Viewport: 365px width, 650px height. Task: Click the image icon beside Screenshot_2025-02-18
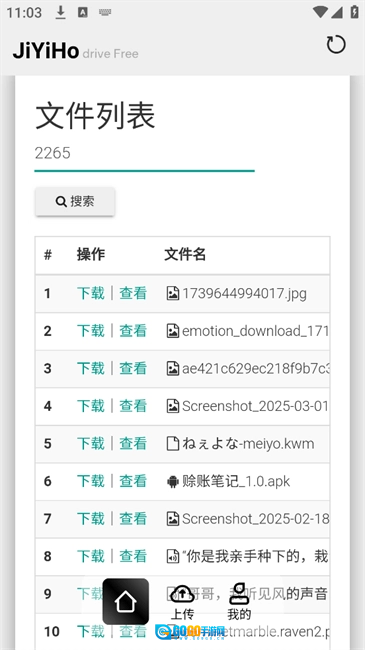click(173, 519)
